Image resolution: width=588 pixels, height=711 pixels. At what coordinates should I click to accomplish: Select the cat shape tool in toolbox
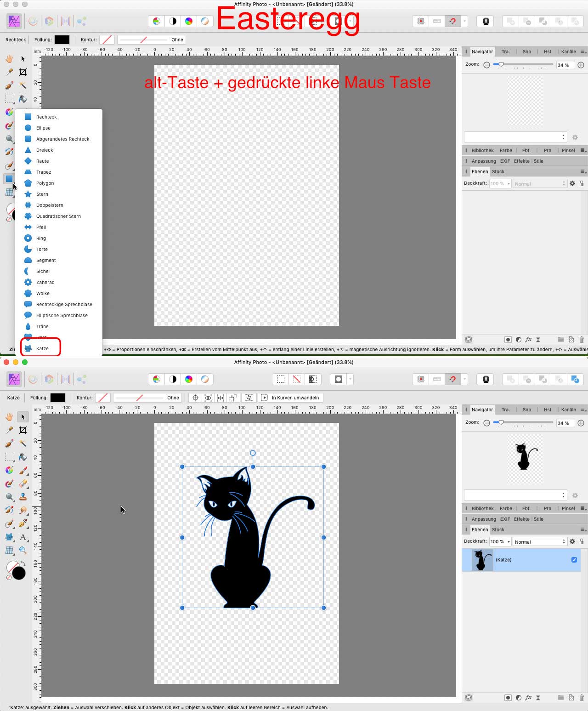[x=9, y=537]
